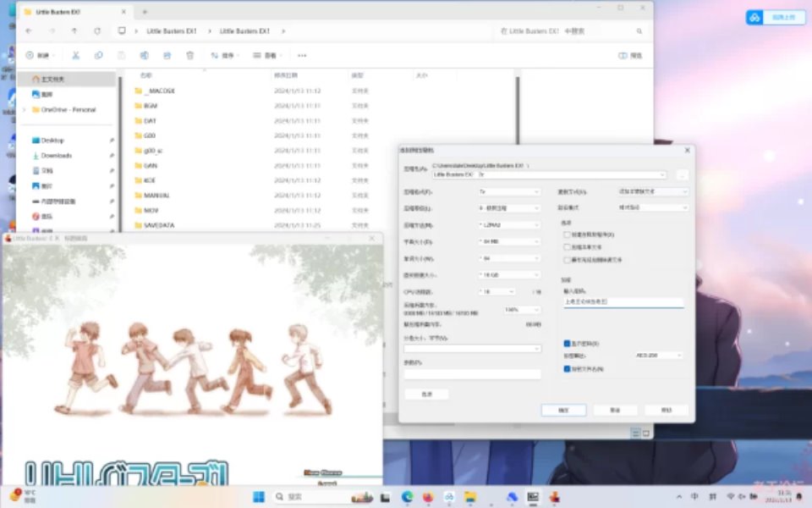Select the BGM folder in the file list
The image size is (812, 508).
click(x=151, y=106)
